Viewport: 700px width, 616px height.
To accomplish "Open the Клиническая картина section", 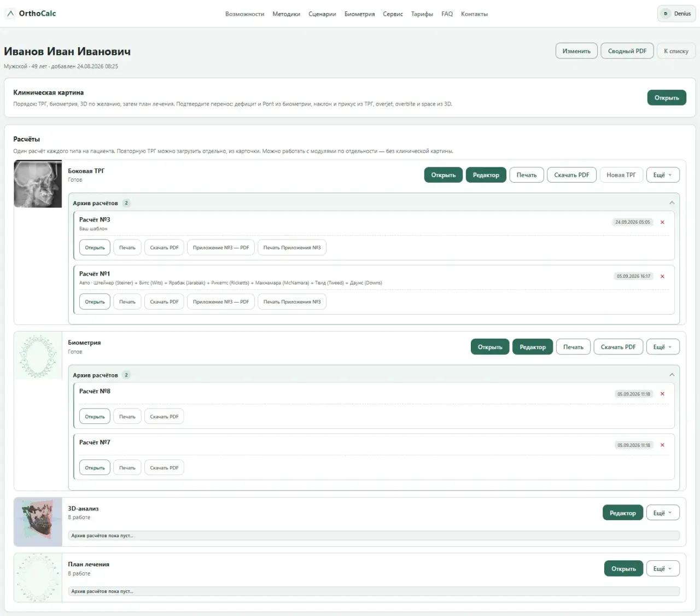I will 667,98.
